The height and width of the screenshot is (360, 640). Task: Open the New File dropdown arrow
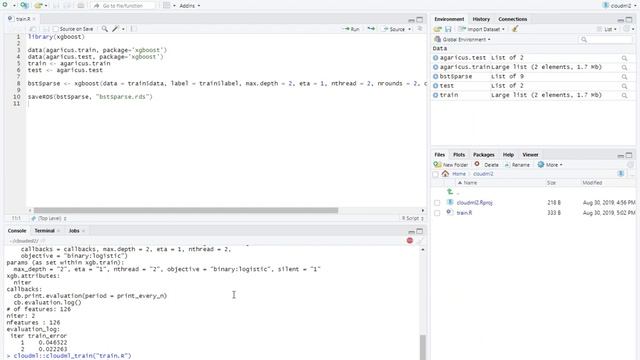pos(14,6)
